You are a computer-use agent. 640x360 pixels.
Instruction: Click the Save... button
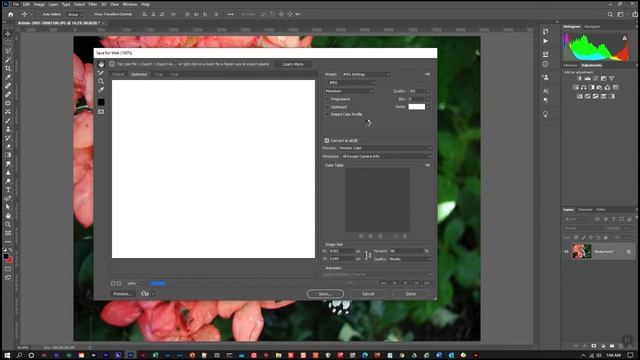325,294
